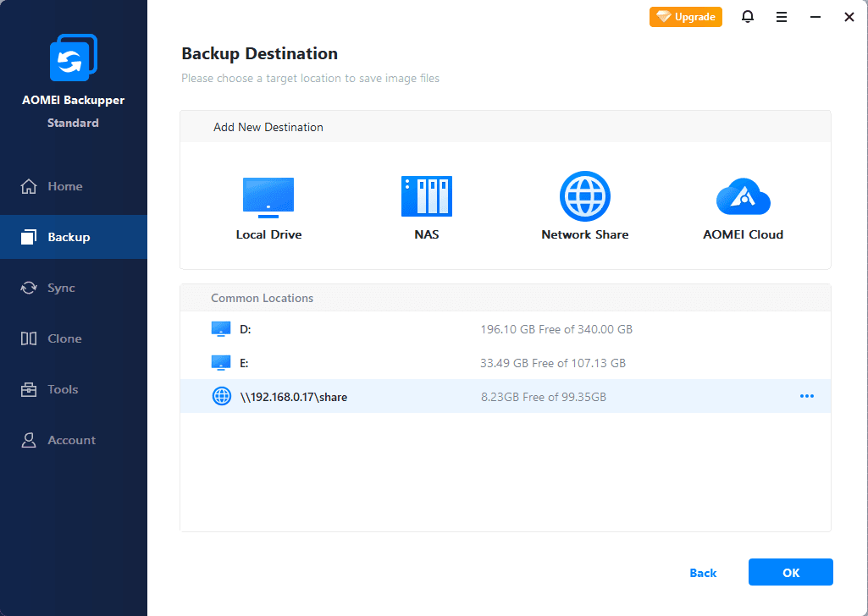Go to the Home section
Viewport: 868px width, 616px height.
point(64,186)
